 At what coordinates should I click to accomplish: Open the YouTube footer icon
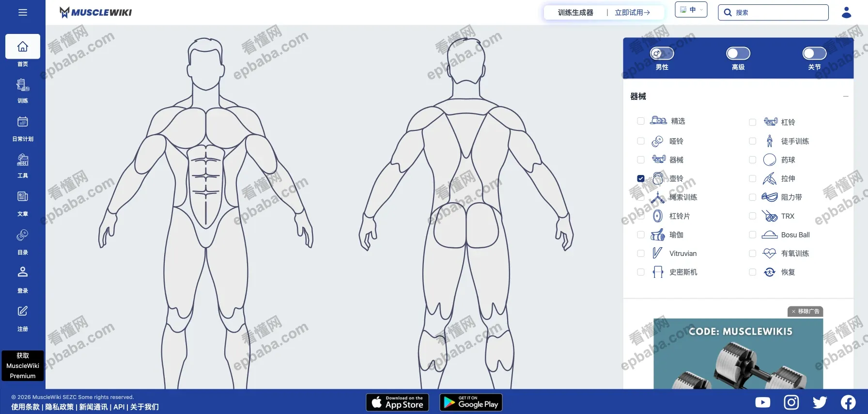(762, 402)
